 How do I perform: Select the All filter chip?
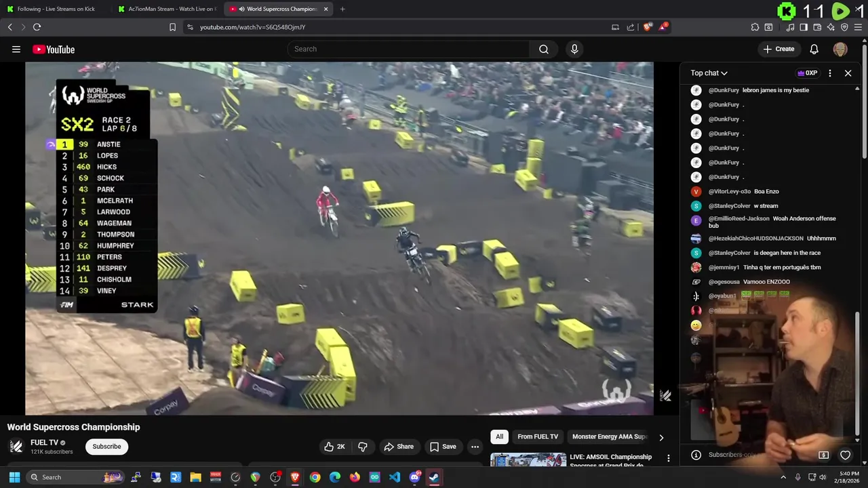click(x=499, y=436)
